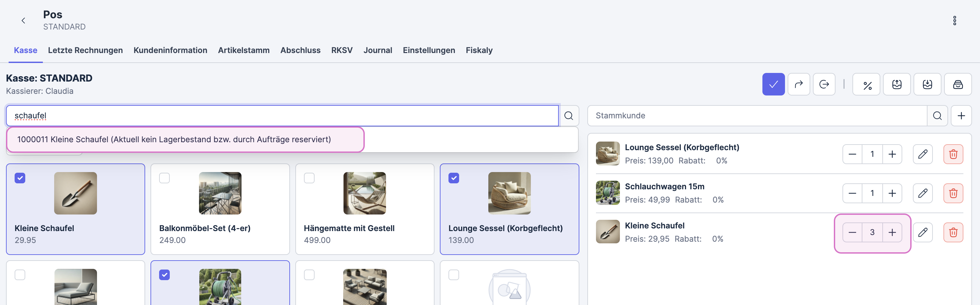This screenshot has height=305, width=980.
Task: Click the Lounge Sessel product thumbnail
Action: coord(509,193)
